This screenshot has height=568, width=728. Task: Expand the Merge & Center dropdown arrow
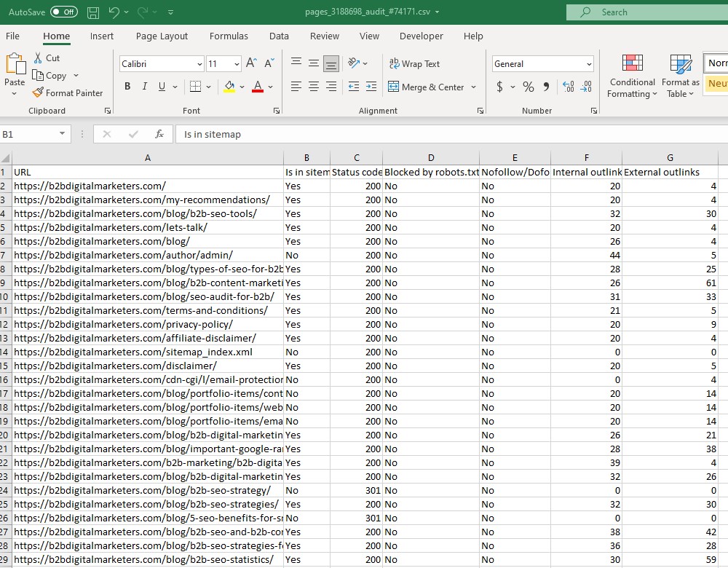pos(474,87)
